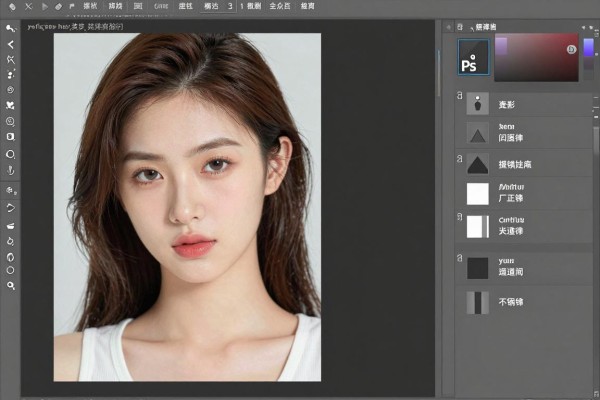Select the spiral target tool

(x=11, y=90)
